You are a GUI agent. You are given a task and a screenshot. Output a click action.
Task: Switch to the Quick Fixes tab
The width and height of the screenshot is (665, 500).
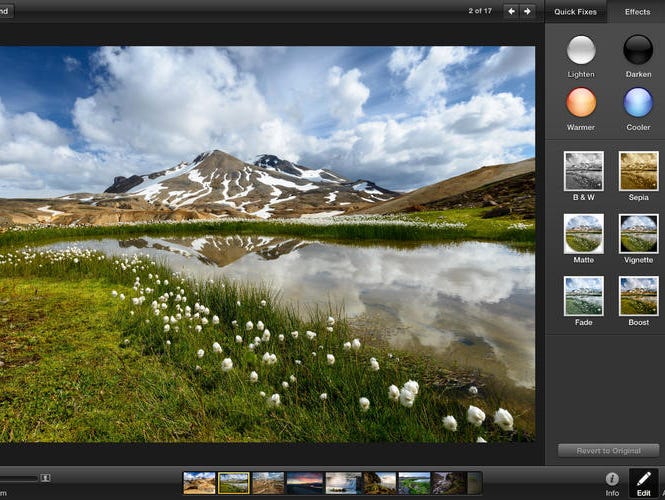tap(575, 12)
